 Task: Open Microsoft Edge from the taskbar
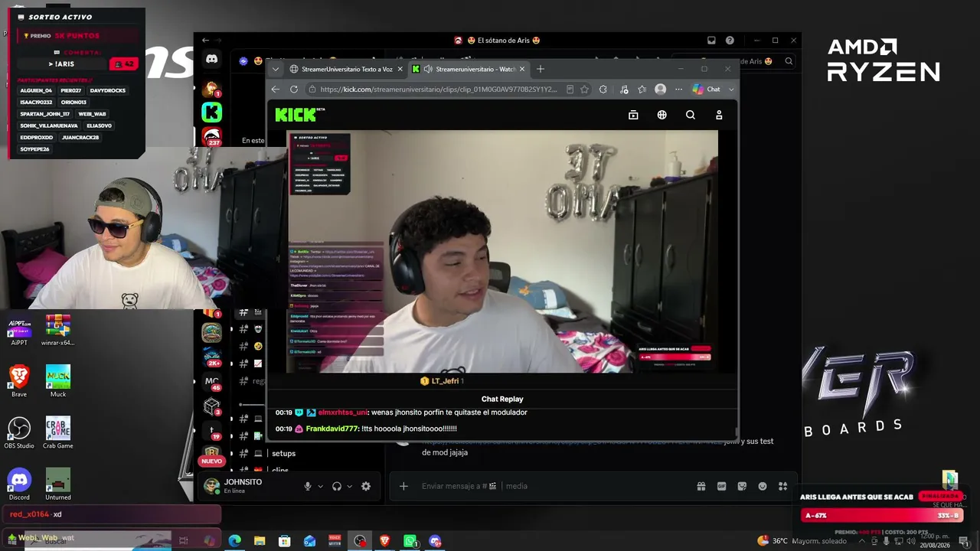[x=235, y=541]
